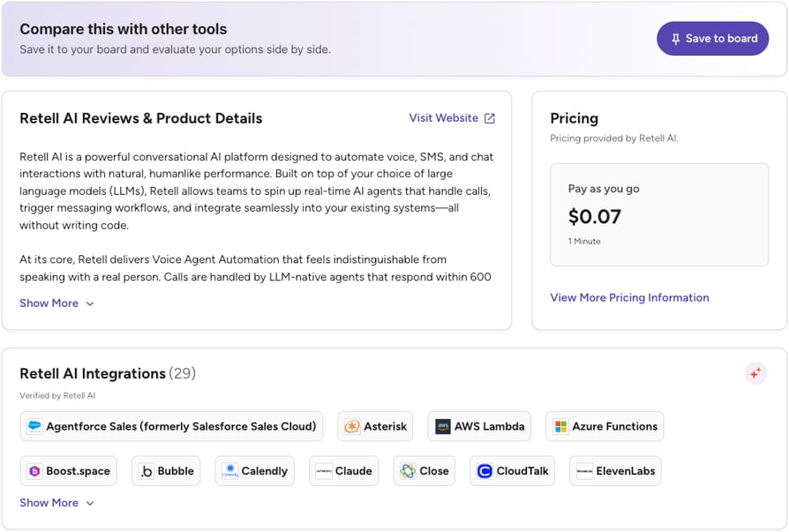Click the Microsoft four-color logo icon
The width and height of the screenshot is (789, 532).
click(560, 426)
